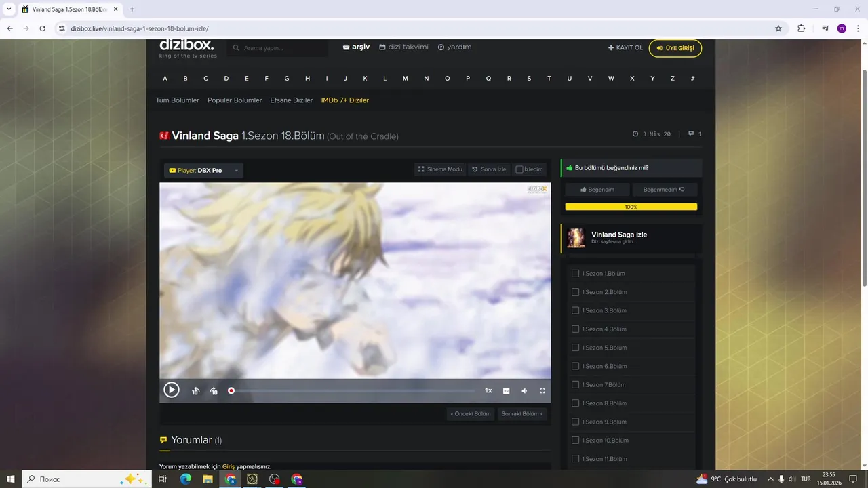Screen dimensions: 868x488
Task: Open the 1x playback speed control
Action: click(488, 390)
